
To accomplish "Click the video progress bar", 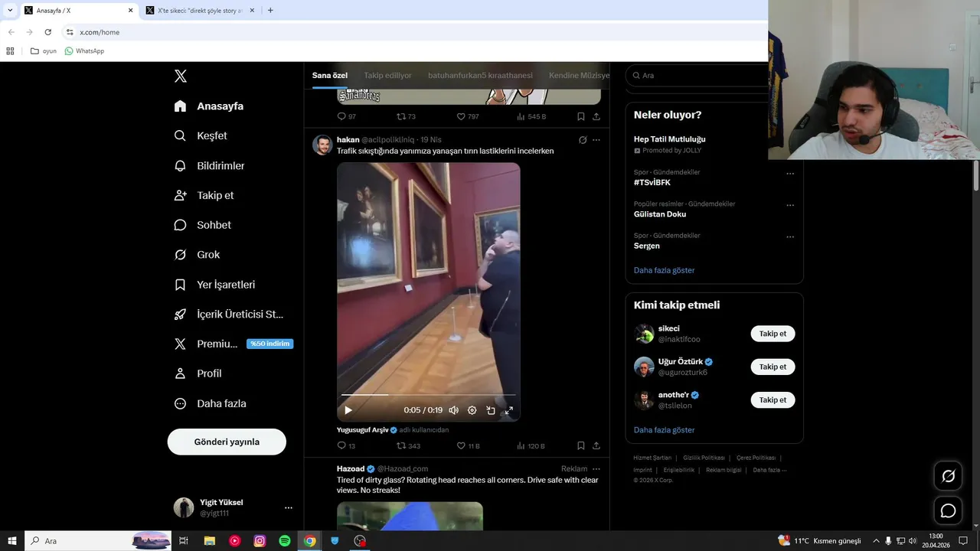I will [428, 395].
